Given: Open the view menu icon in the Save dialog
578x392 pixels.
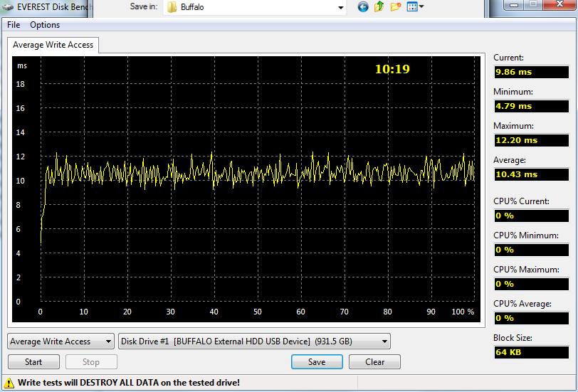Looking at the screenshot, I should pyautogui.click(x=415, y=7).
